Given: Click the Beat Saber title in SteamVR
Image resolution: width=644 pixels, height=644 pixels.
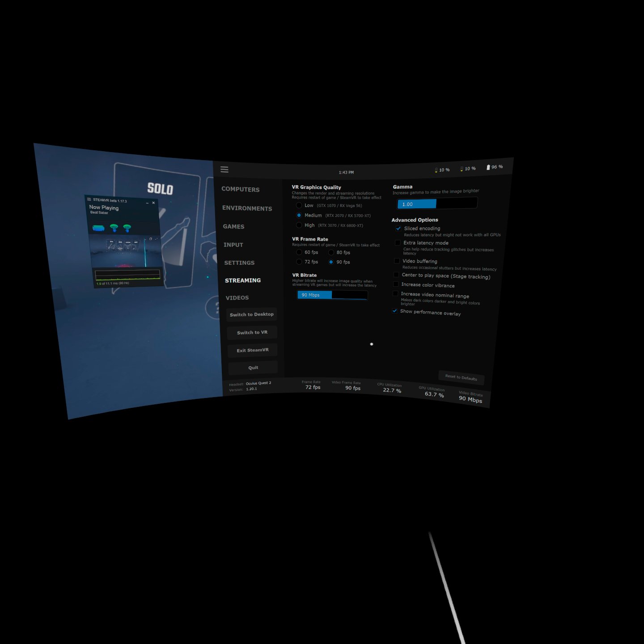Looking at the screenshot, I should point(99,212).
